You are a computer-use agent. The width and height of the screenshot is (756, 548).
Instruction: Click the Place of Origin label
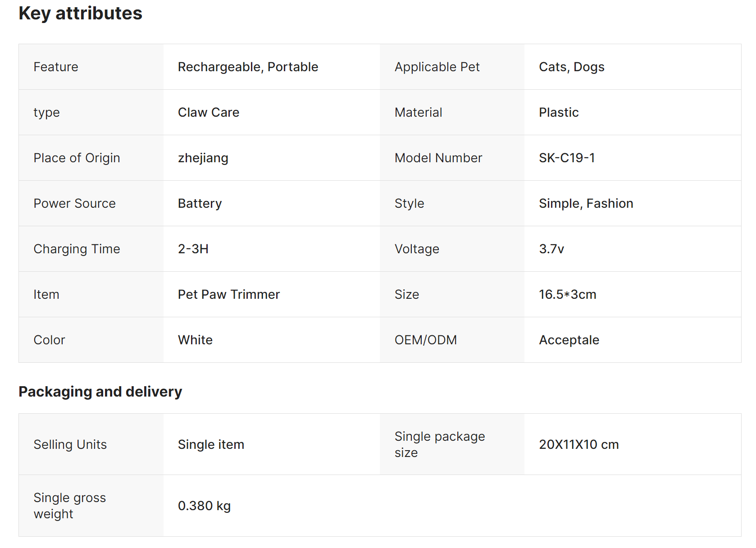point(77,158)
